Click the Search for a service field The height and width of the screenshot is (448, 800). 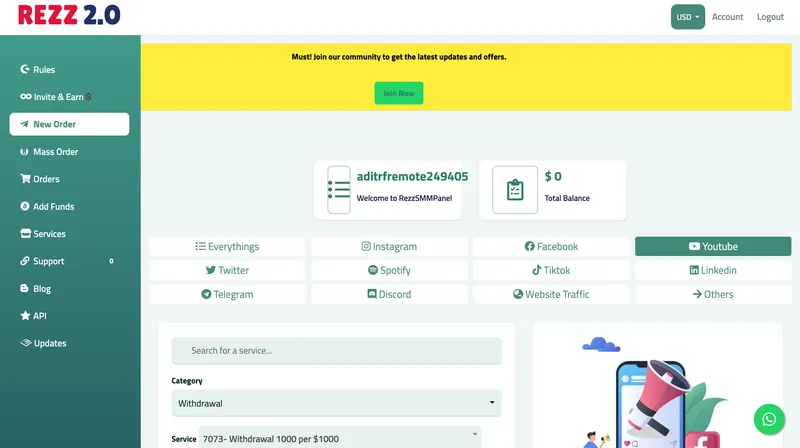(336, 351)
